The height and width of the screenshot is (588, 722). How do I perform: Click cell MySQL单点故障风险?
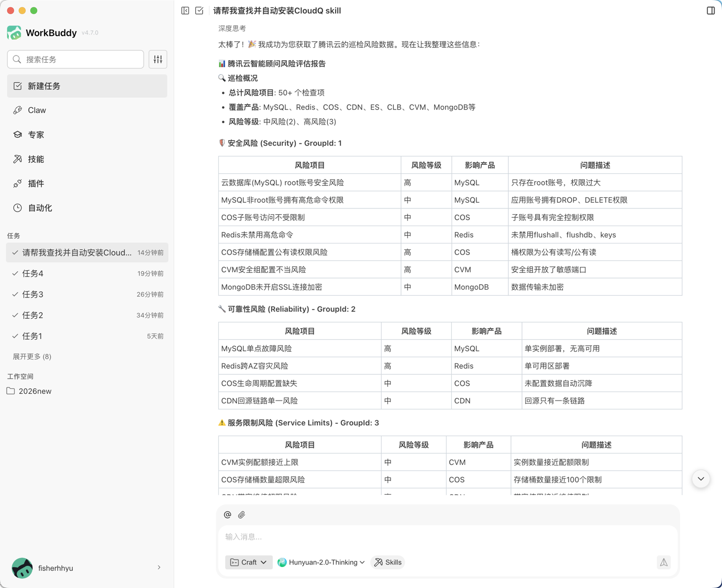[300, 349]
